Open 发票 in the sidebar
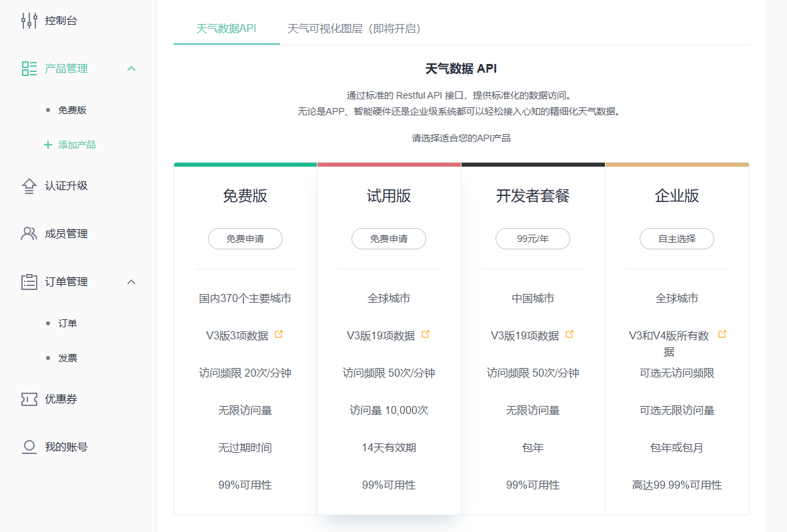787x532 pixels. click(x=67, y=358)
